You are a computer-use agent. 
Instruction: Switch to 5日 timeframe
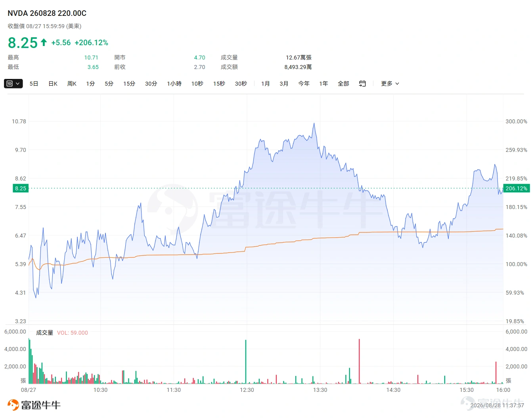[34, 84]
